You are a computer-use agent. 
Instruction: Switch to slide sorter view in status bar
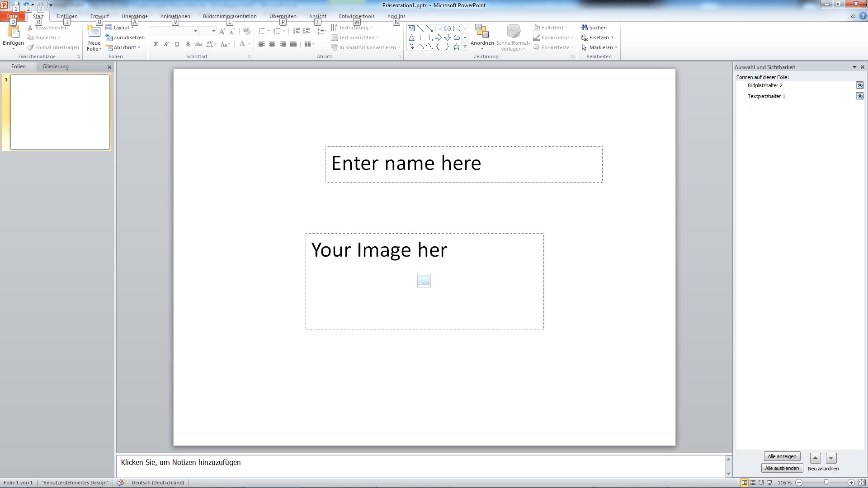tap(753, 483)
